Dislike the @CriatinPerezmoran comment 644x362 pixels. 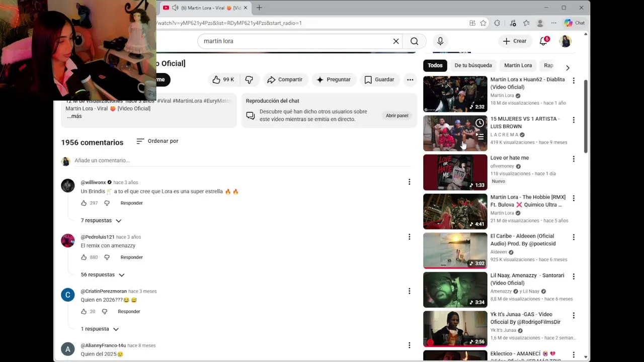(104, 312)
